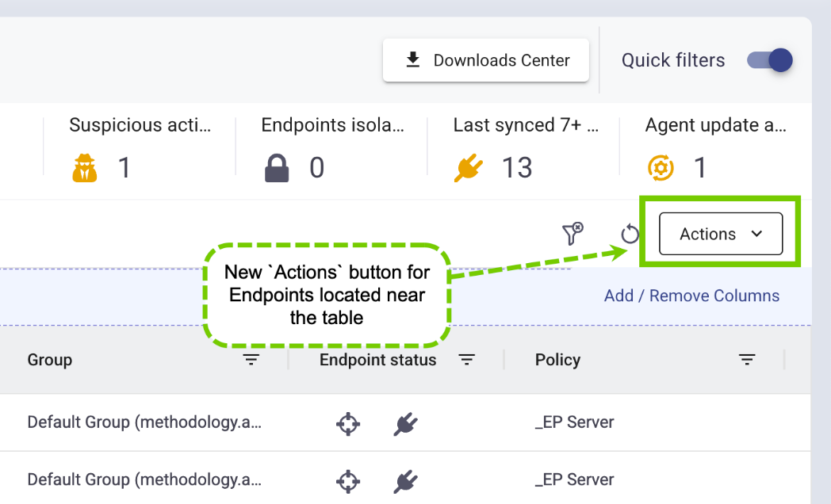Screen dimensions: 831x504
Task: Click the second row _EP Server policy
Action: pyautogui.click(x=575, y=479)
